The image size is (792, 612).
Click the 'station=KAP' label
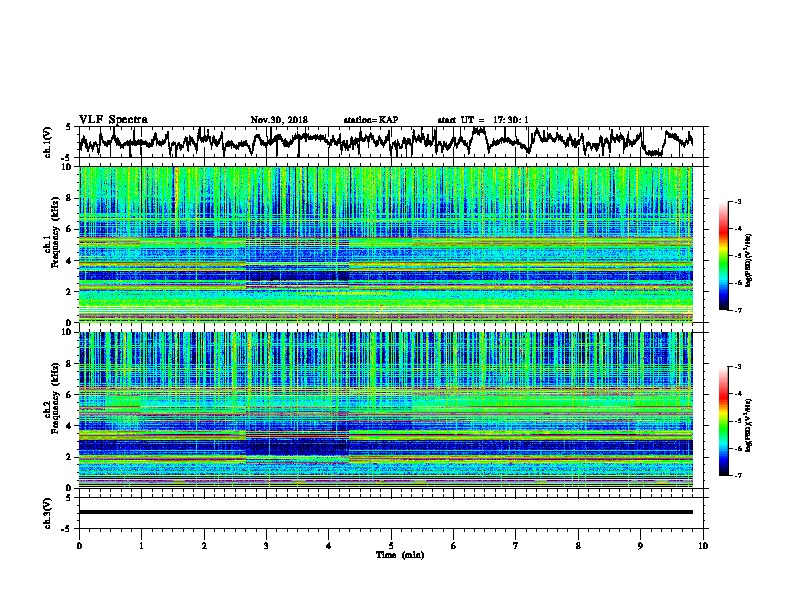pos(371,120)
